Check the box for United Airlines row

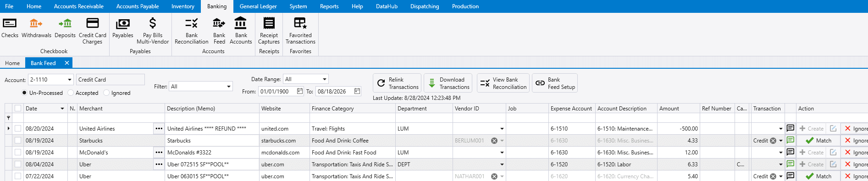18,128
